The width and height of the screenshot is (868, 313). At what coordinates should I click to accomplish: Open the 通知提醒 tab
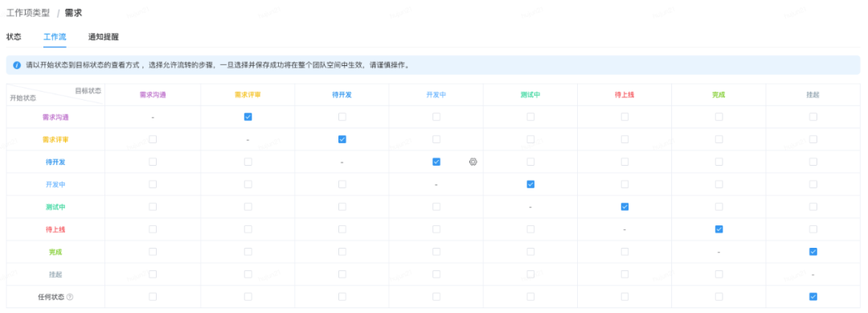(104, 37)
